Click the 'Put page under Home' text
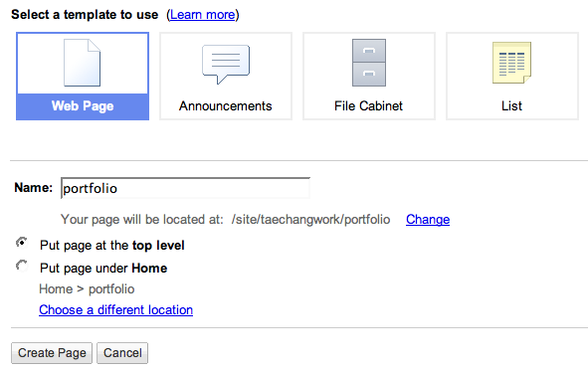 103,269
